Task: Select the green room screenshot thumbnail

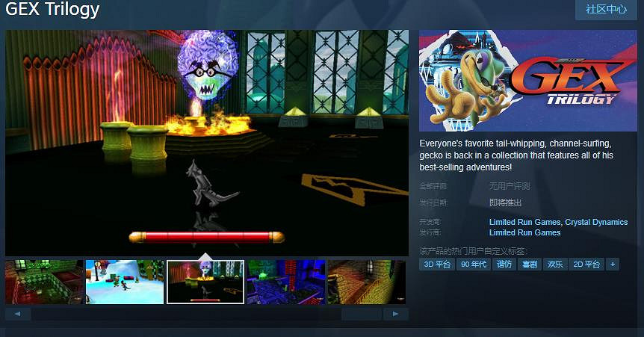Action: click(43, 282)
